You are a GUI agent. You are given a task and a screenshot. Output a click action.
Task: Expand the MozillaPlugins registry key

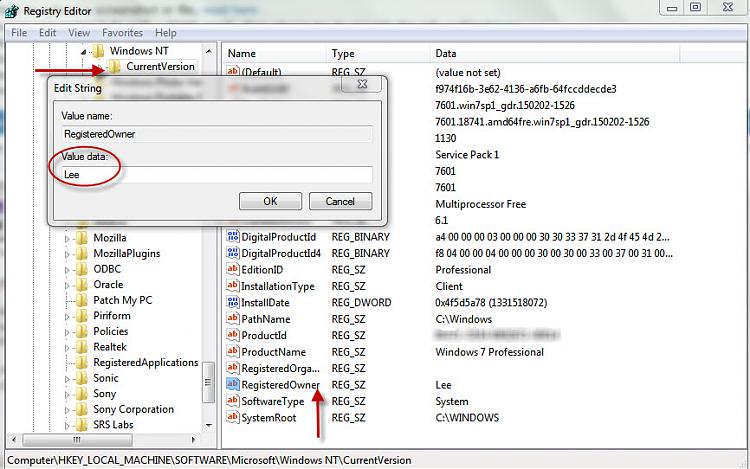[x=67, y=254]
